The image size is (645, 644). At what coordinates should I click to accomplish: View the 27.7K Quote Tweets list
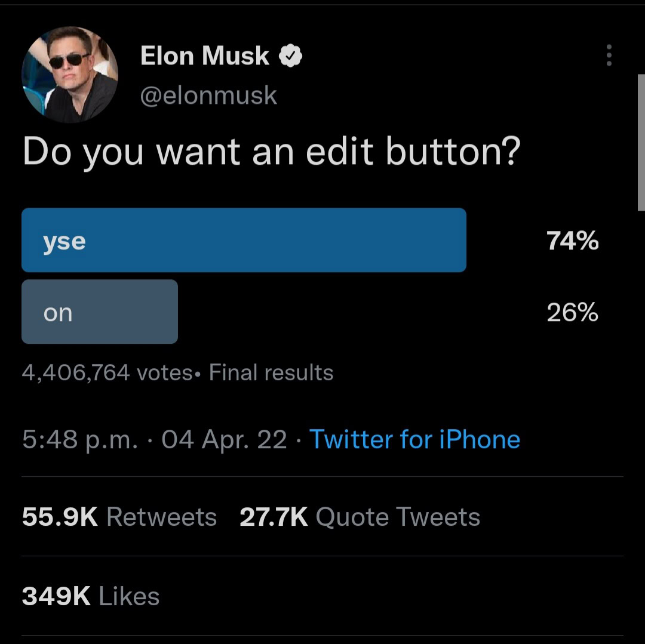(360, 517)
